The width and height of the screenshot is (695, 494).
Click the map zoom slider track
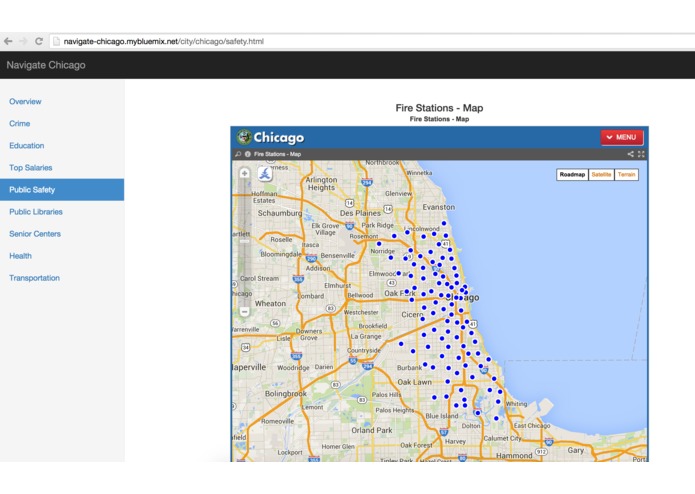(244, 242)
